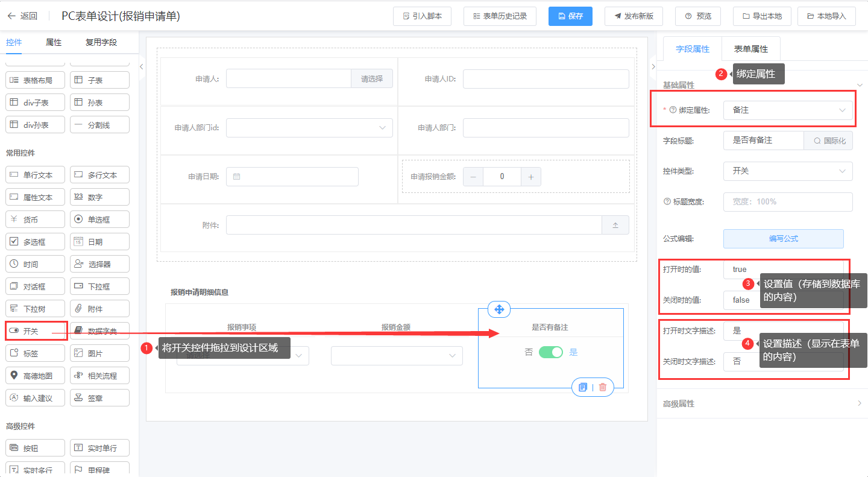Open the 控件类型 dropdown

(788, 171)
